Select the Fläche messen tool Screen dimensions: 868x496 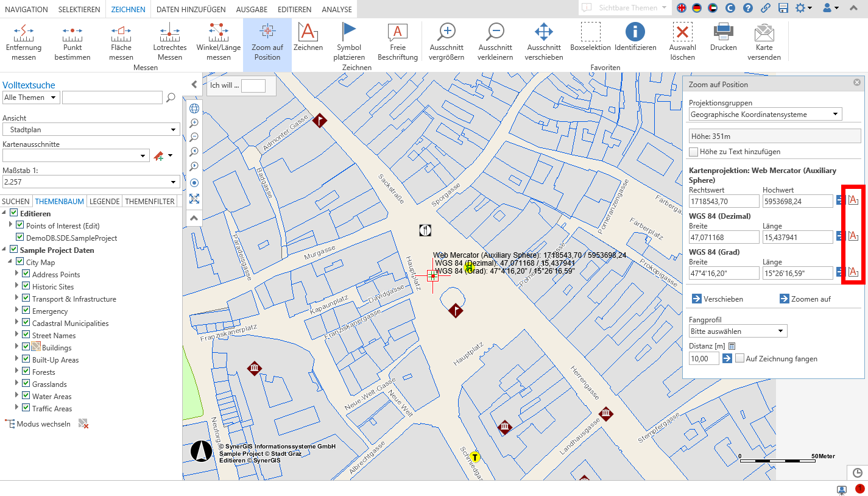pos(121,41)
